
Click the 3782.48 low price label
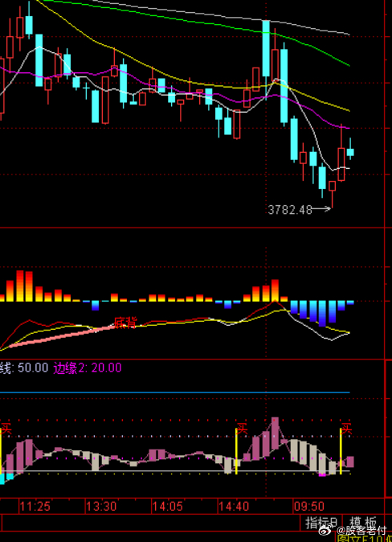coord(290,209)
